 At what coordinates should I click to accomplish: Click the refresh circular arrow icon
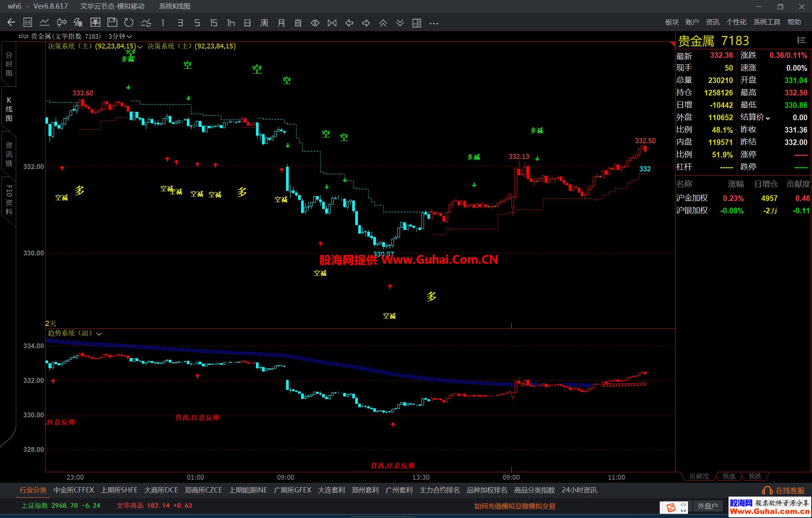click(x=129, y=23)
